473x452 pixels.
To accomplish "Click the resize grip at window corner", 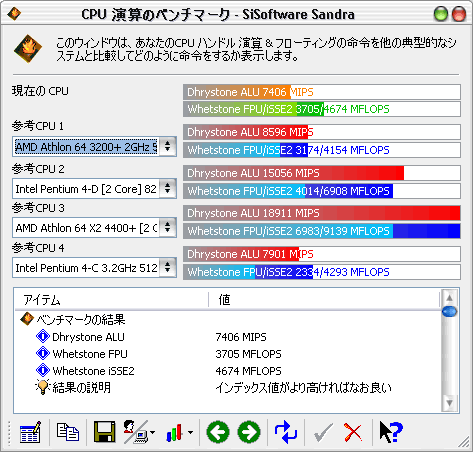I will 464,442.
